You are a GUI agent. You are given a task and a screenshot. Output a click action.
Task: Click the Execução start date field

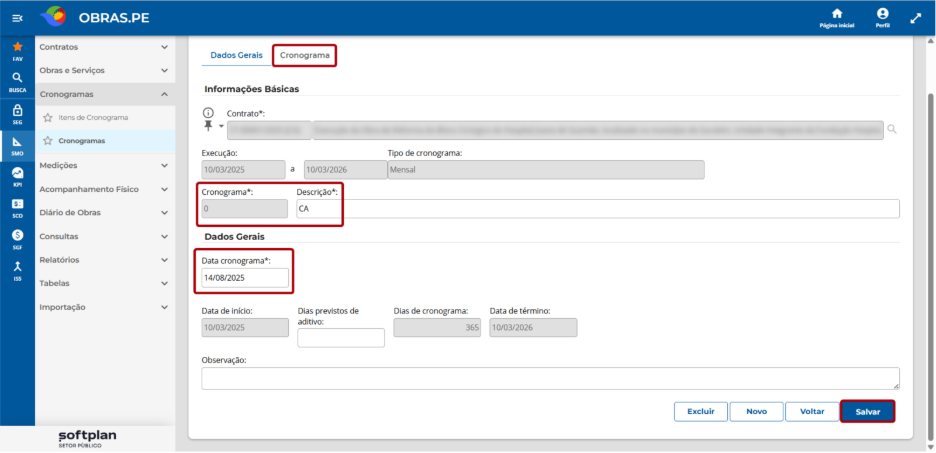click(244, 170)
